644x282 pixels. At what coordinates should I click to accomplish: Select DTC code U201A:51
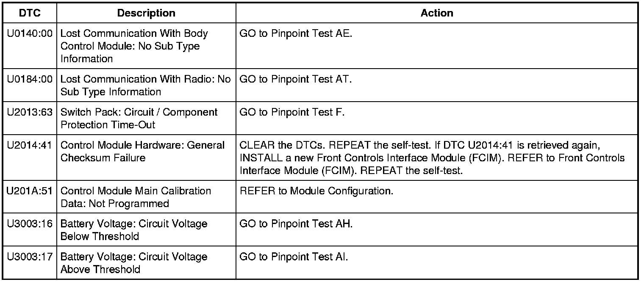click(30, 191)
